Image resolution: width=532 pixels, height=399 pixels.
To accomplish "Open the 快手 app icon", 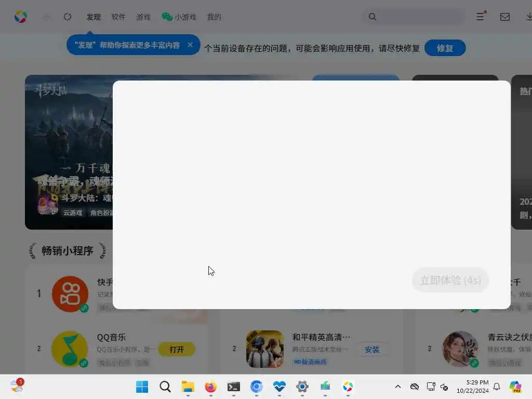I will click(x=70, y=294).
